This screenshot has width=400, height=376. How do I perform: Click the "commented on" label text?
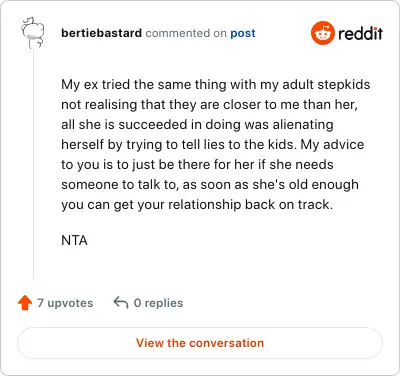186,33
